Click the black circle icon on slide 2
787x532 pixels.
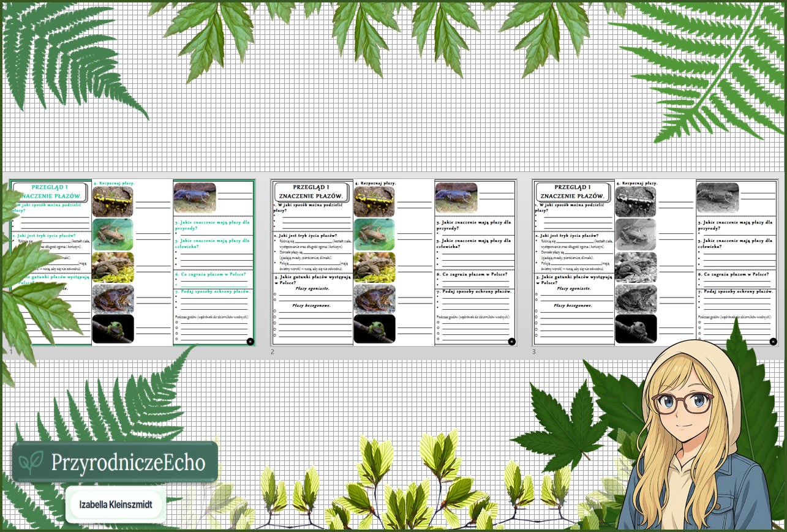tap(512, 342)
